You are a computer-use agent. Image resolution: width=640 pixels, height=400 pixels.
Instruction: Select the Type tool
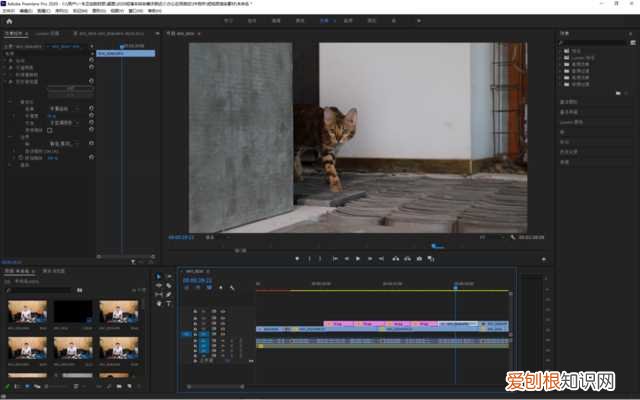point(168,303)
